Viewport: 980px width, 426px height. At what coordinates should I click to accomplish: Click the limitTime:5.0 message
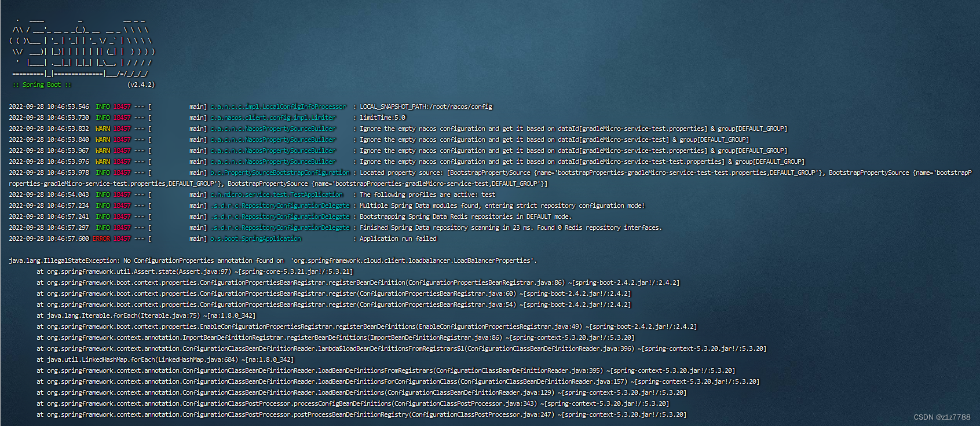point(382,117)
